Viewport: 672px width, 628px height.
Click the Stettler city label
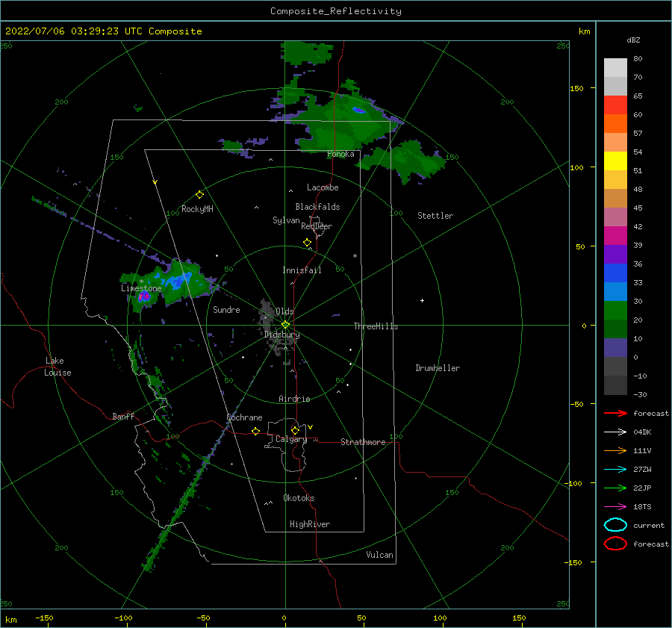[x=435, y=216]
